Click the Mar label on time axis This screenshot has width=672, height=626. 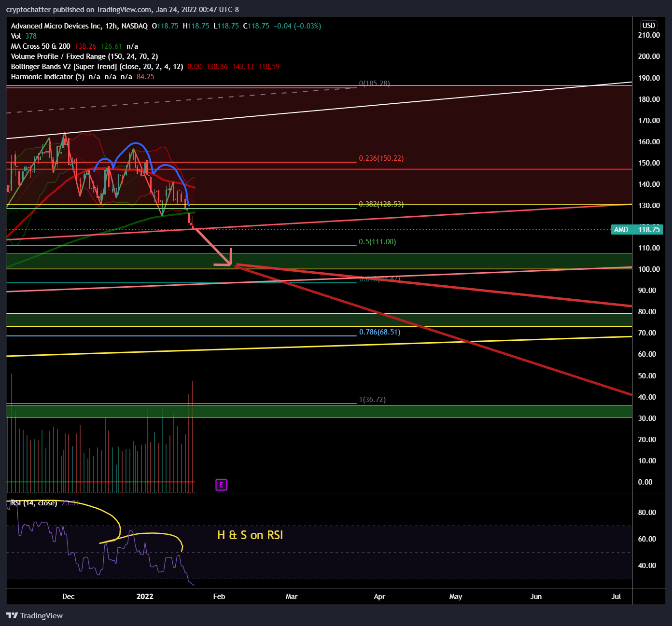pyautogui.click(x=292, y=597)
